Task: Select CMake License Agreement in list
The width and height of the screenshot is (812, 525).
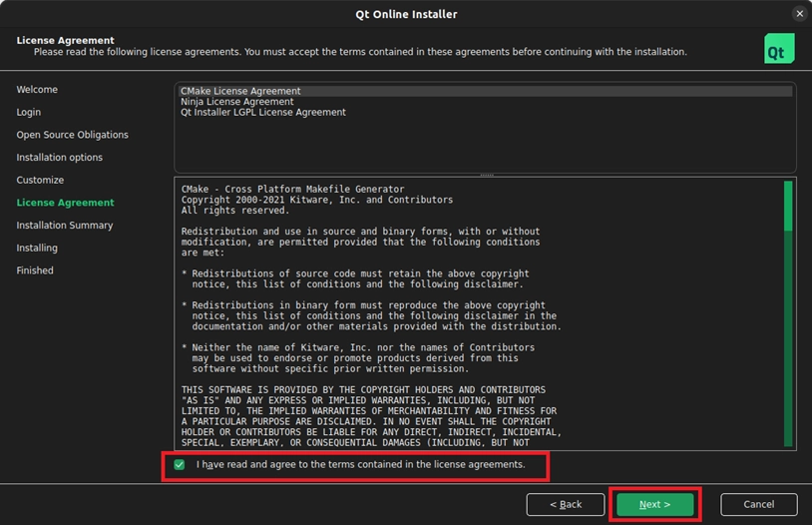Action: tap(240, 91)
